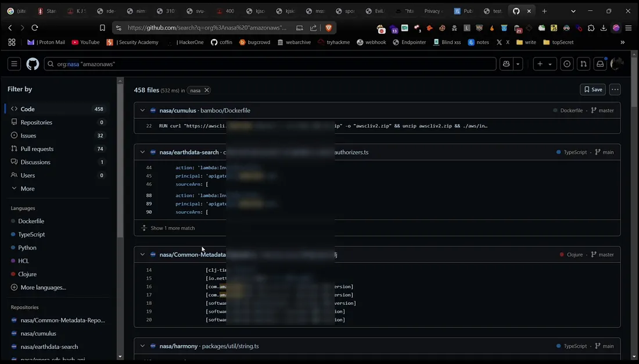This screenshot has width=639, height=364.
Task: Filter by HCL language
Action: (x=23, y=261)
